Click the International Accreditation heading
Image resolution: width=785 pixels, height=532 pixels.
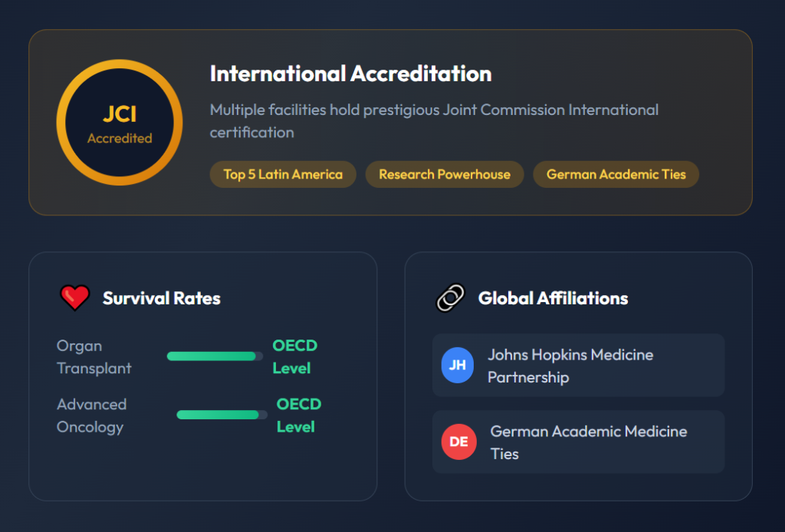coord(350,74)
